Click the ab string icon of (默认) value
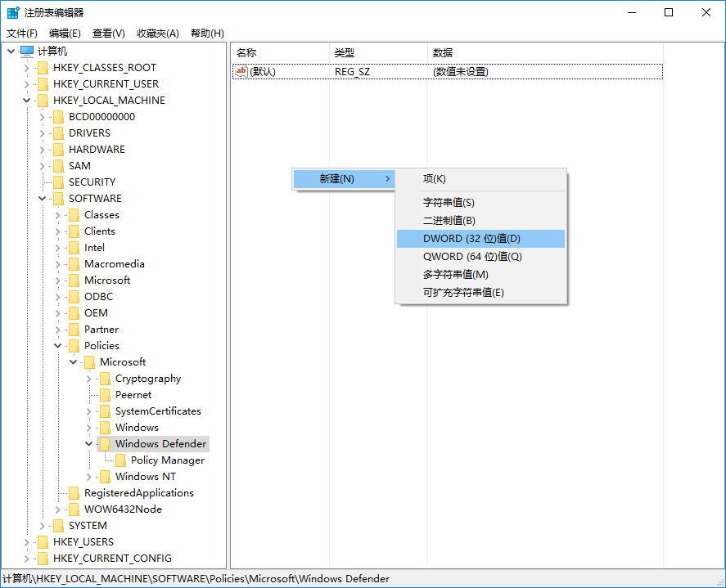 pyautogui.click(x=241, y=72)
